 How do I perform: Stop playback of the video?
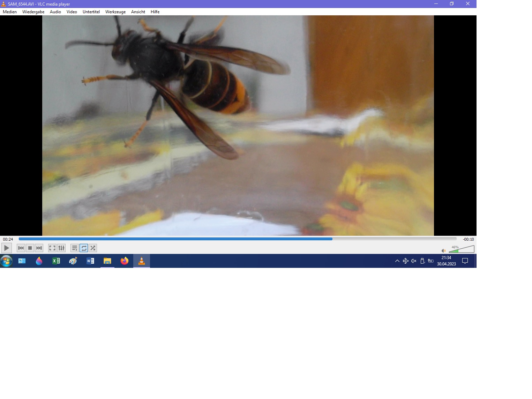30,248
